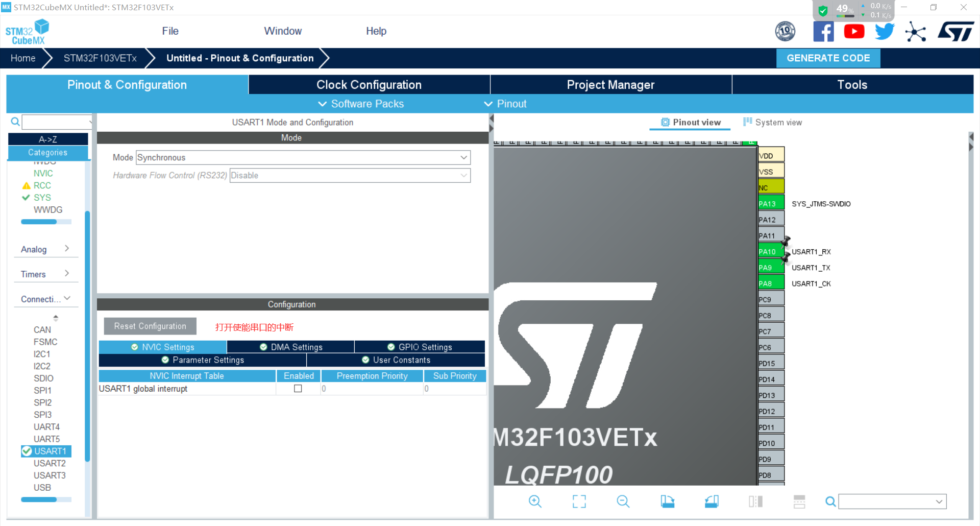The height and width of the screenshot is (526, 980).
Task: Sort peripherals with A->Z button
Action: [x=48, y=139]
